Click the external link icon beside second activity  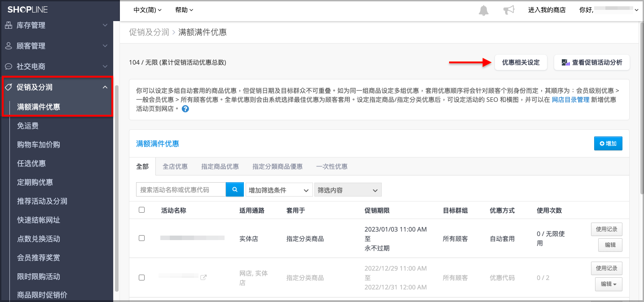[x=203, y=277]
